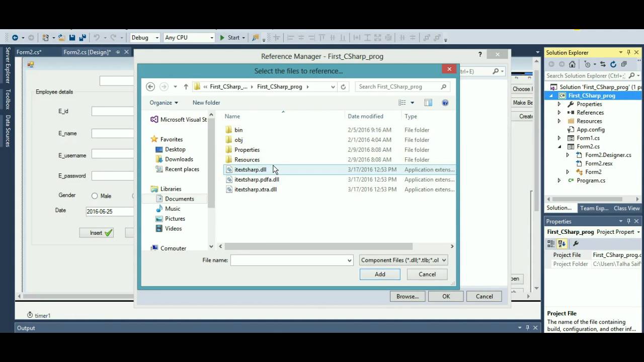
Task: Switch to the Class View tab
Action: pyautogui.click(x=626, y=208)
